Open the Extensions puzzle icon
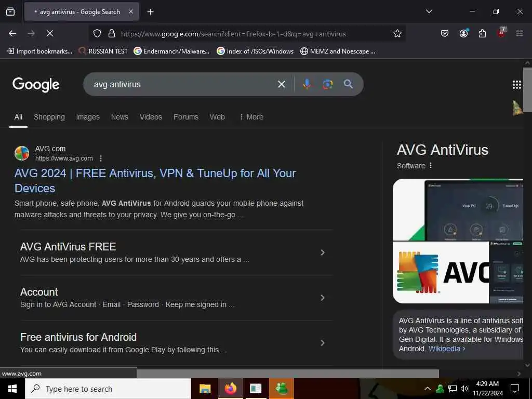 tap(482, 33)
